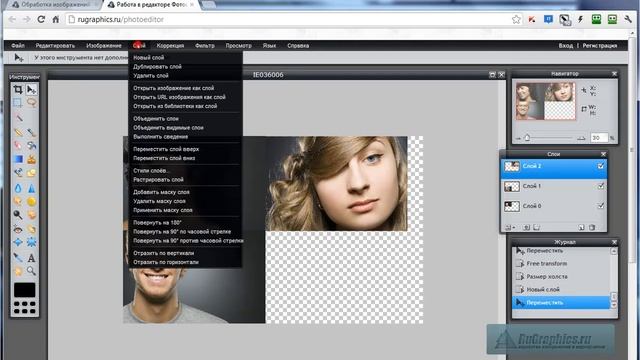The height and width of the screenshot is (360, 640).
Task: Click Navigator zoom percentage field
Action: 598,138
